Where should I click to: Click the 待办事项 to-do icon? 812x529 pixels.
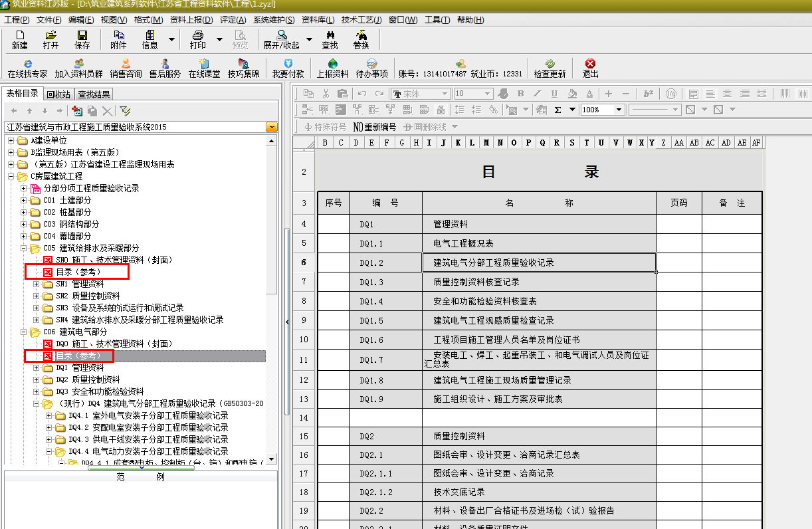tap(372, 68)
